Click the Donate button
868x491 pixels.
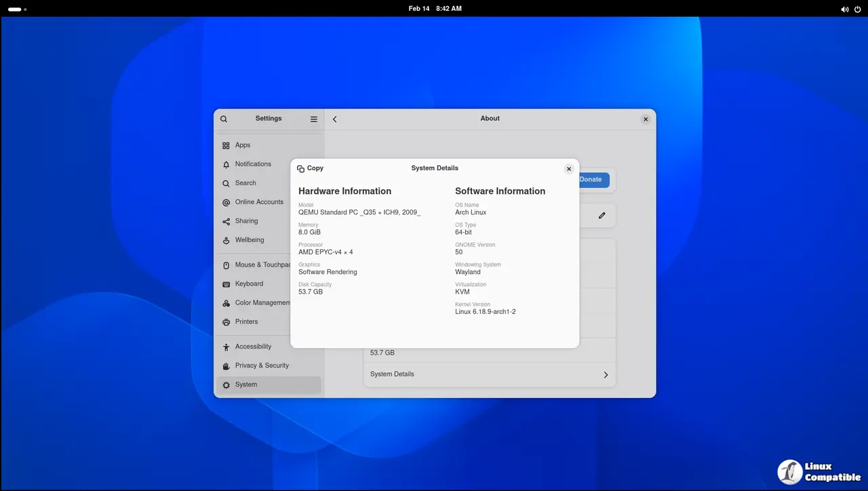pos(594,180)
